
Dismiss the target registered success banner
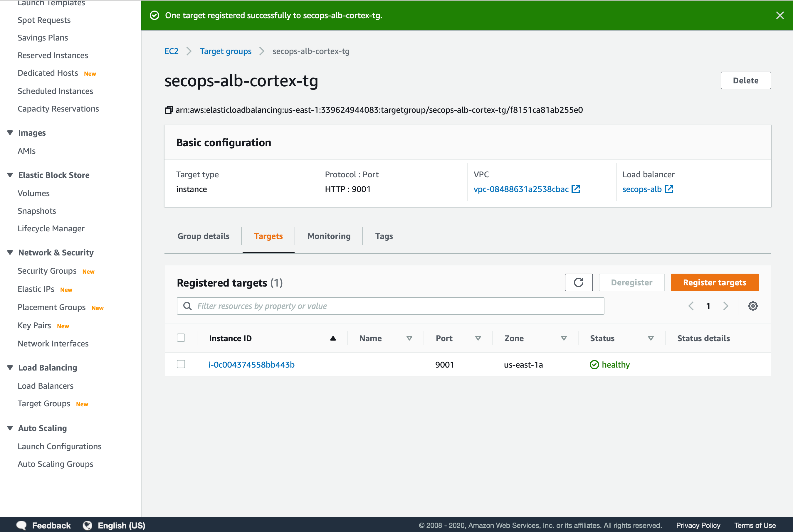pyautogui.click(x=780, y=15)
